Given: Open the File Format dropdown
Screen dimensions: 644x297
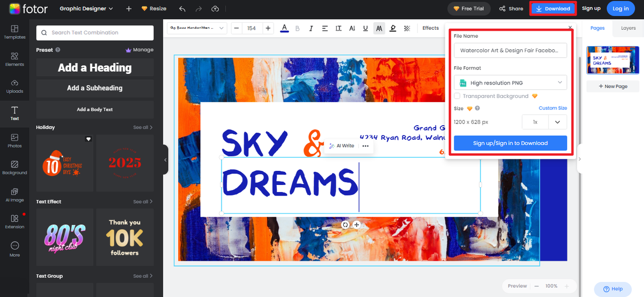Looking at the screenshot, I should pos(510,83).
